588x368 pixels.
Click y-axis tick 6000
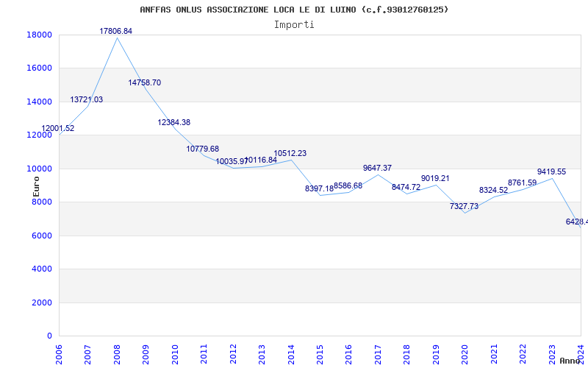pos(42,236)
